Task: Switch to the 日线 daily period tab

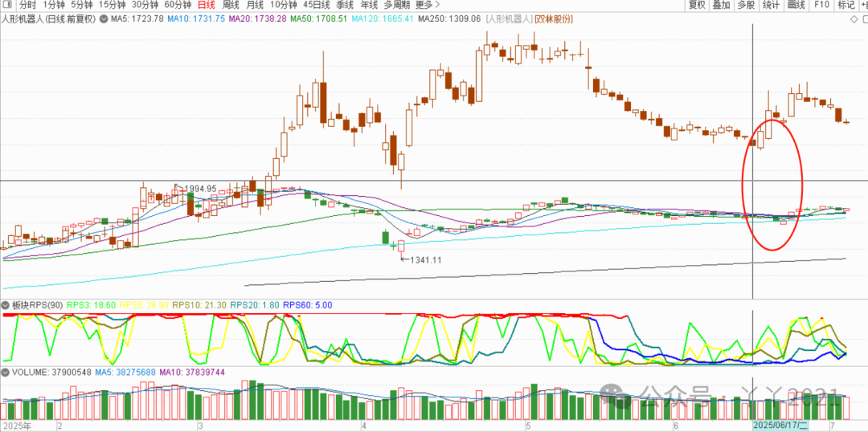Action: 206,5
